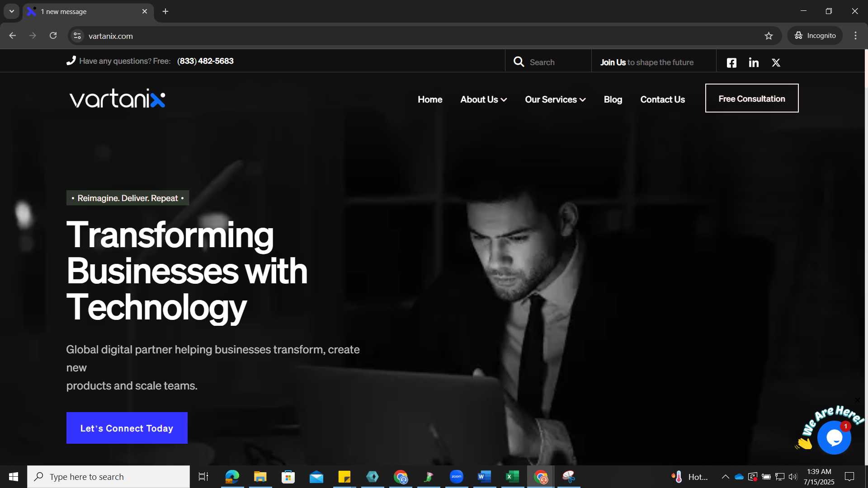
Task: Click 'Join Us to shape the future' link
Action: pos(647,62)
